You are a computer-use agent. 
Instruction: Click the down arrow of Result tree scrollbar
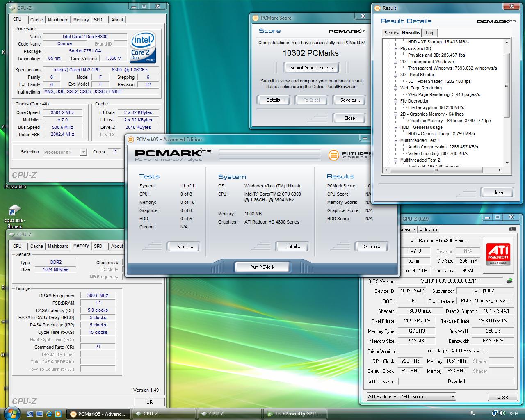507,163
